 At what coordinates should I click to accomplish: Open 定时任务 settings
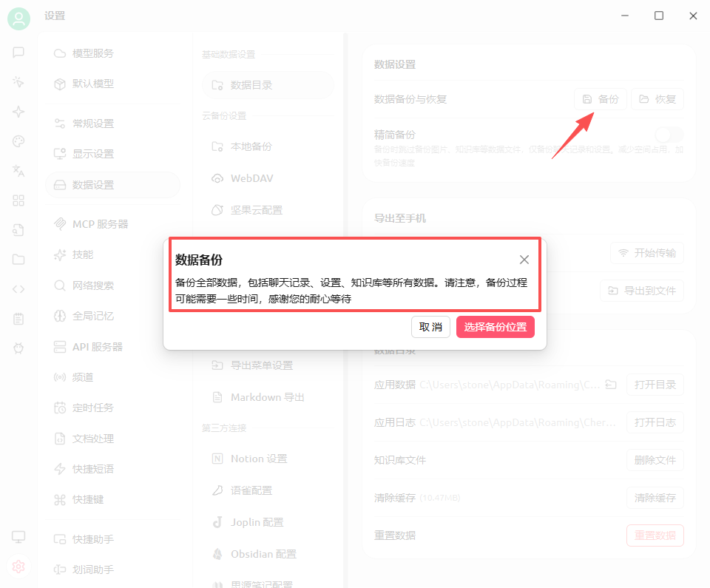[x=113, y=408]
